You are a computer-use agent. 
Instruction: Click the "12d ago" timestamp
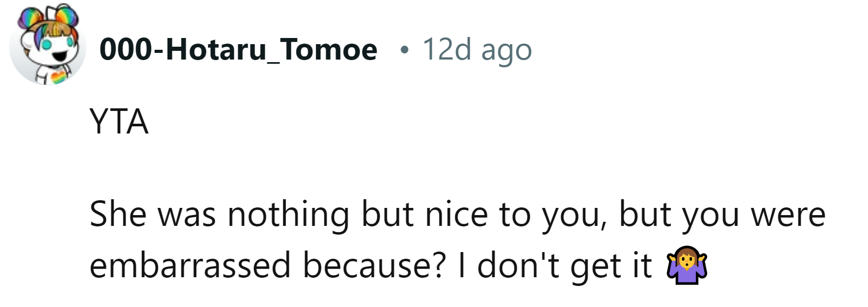pos(476,50)
